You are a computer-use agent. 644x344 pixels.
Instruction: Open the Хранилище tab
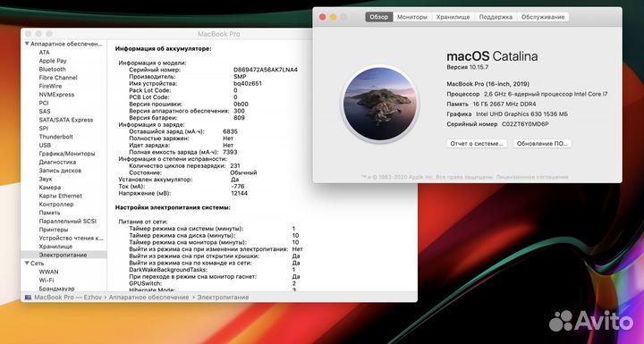click(x=453, y=17)
